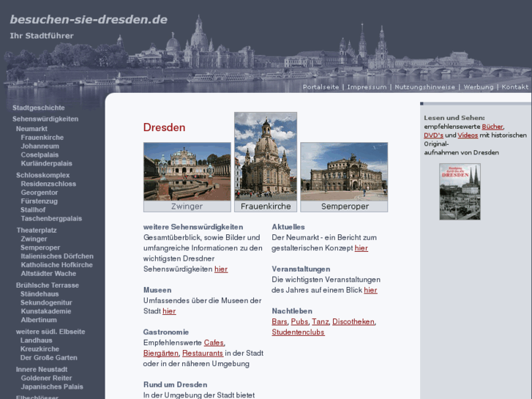532x399 pixels.
Task: Open the Frauenkirche sidebar entry
Action: point(42,138)
